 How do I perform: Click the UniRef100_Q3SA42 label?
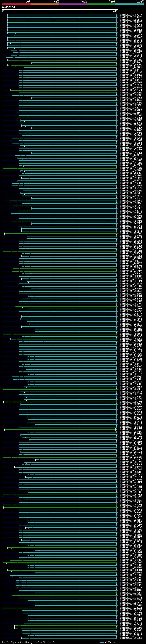[x=131, y=316]
